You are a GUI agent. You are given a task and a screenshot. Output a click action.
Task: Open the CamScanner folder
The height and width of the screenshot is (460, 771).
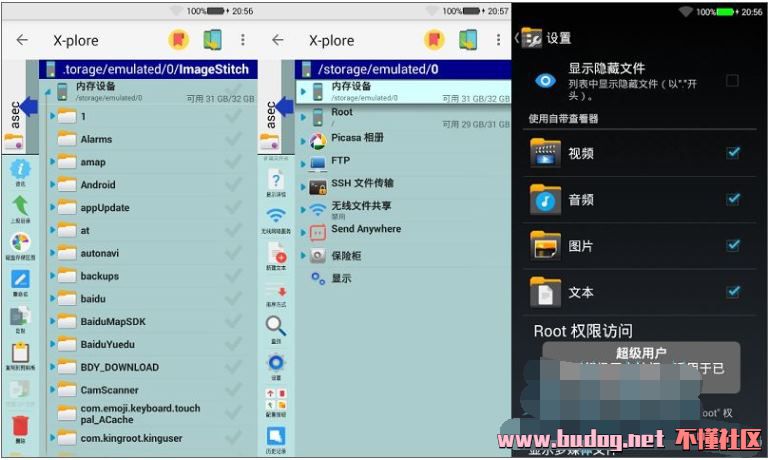[149, 390]
